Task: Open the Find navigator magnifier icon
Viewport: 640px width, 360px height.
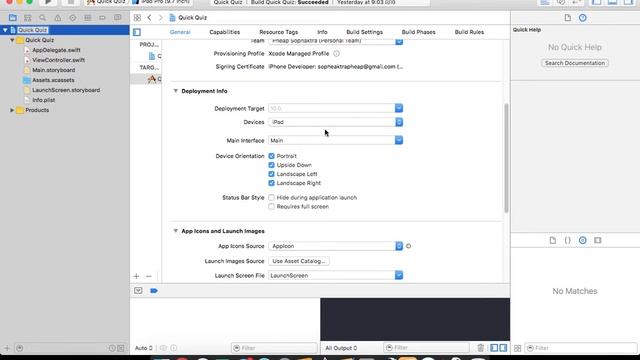Action: (42, 18)
